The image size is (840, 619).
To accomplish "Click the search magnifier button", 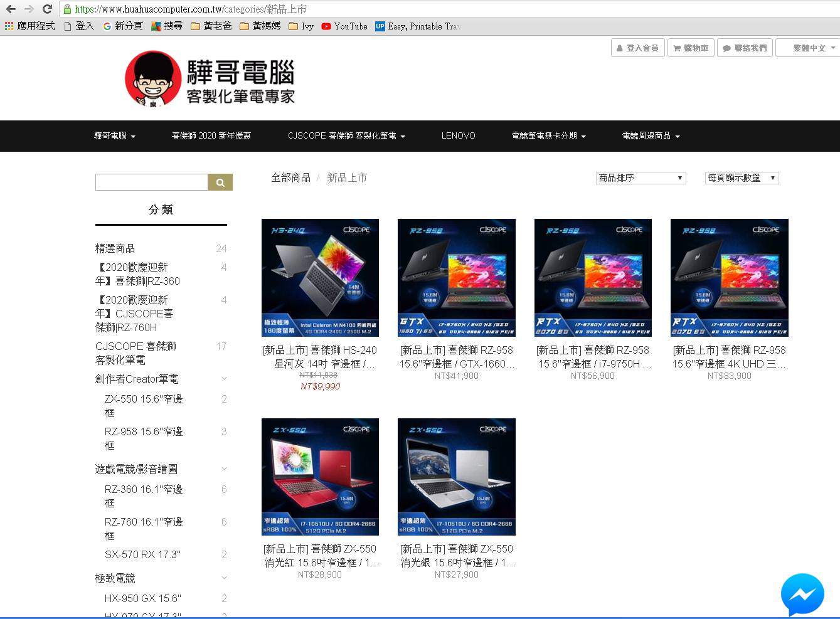I will (x=220, y=182).
